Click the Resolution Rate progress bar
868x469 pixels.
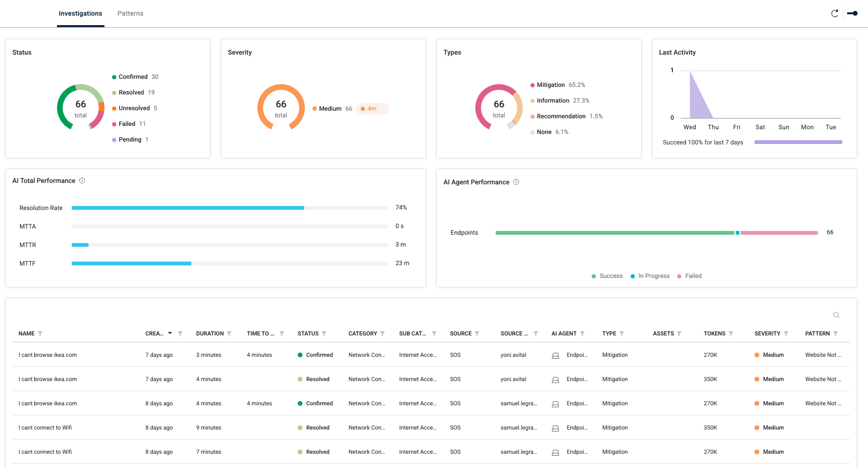(x=229, y=208)
